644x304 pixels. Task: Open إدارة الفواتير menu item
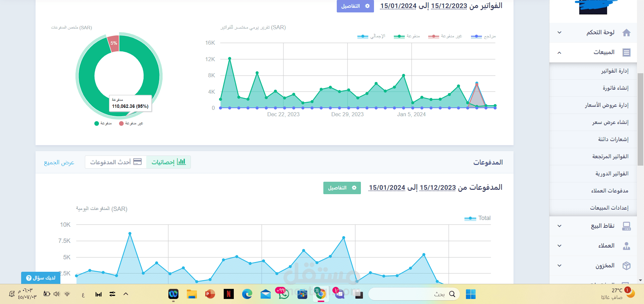coord(593,71)
